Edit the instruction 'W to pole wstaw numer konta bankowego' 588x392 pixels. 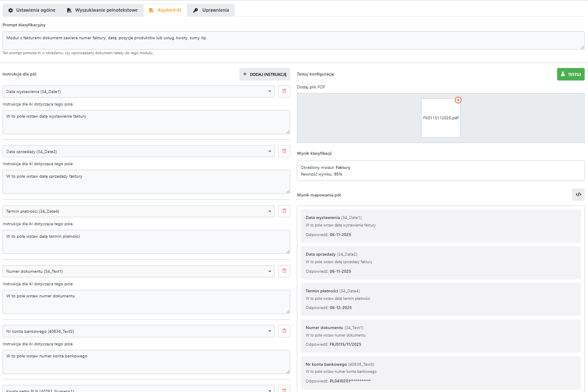[146, 362]
